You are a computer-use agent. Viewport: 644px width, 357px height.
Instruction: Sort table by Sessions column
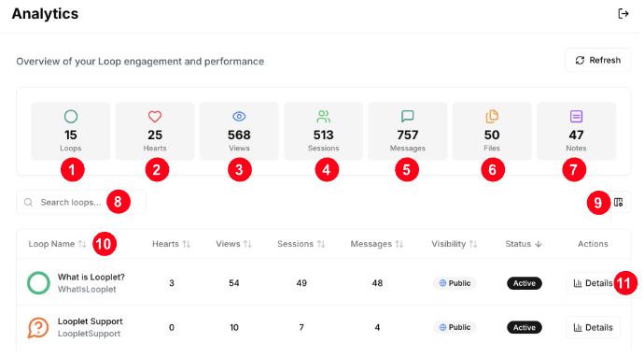pyautogui.click(x=301, y=244)
